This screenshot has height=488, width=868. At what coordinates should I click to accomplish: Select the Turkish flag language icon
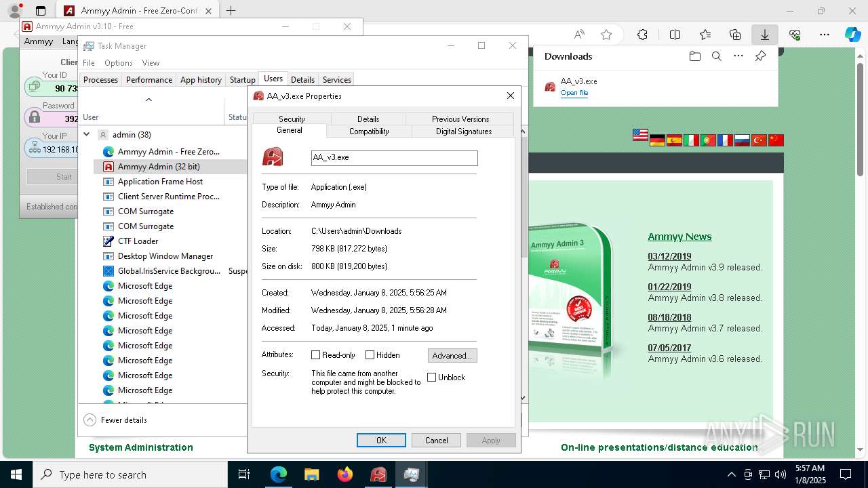coord(759,140)
